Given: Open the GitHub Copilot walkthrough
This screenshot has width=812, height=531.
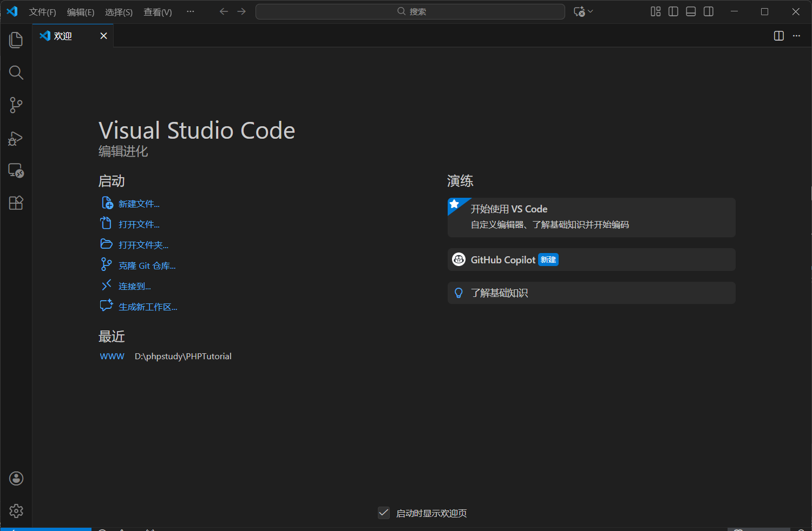Looking at the screenshot, I should pos(591,260).
